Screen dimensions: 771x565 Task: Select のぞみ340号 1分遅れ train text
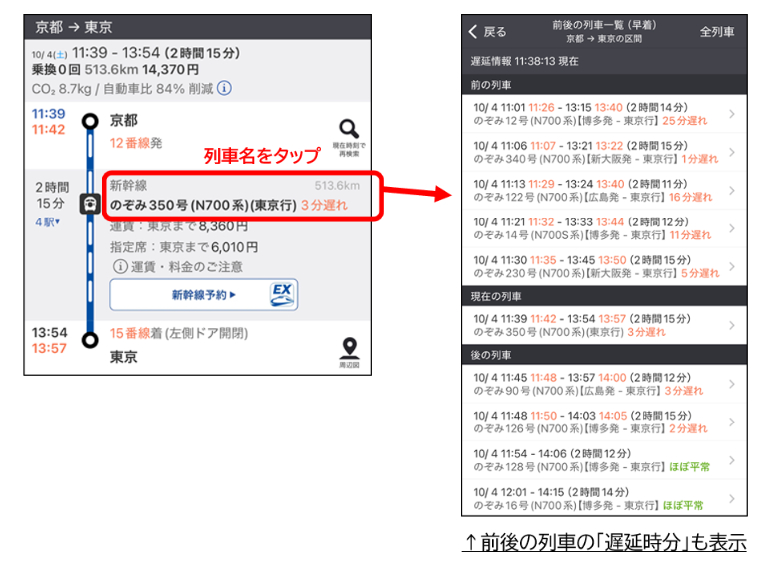pos(596,159)
